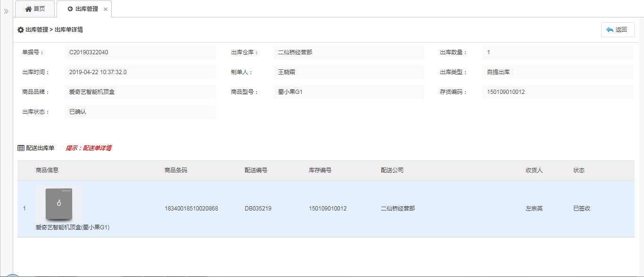Switch to the 首页 home tab
Viewport: 644px width, 277px height.
35,9
